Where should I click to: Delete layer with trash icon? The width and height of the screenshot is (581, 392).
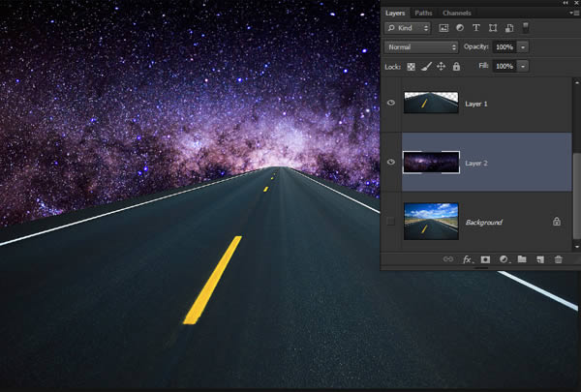tap(559, 259)
